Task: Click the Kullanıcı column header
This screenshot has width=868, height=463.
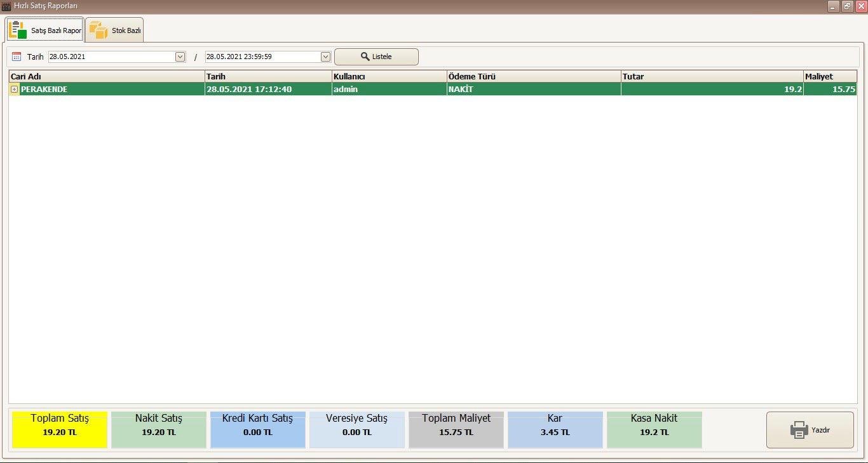Action: (x=389, y=76)
